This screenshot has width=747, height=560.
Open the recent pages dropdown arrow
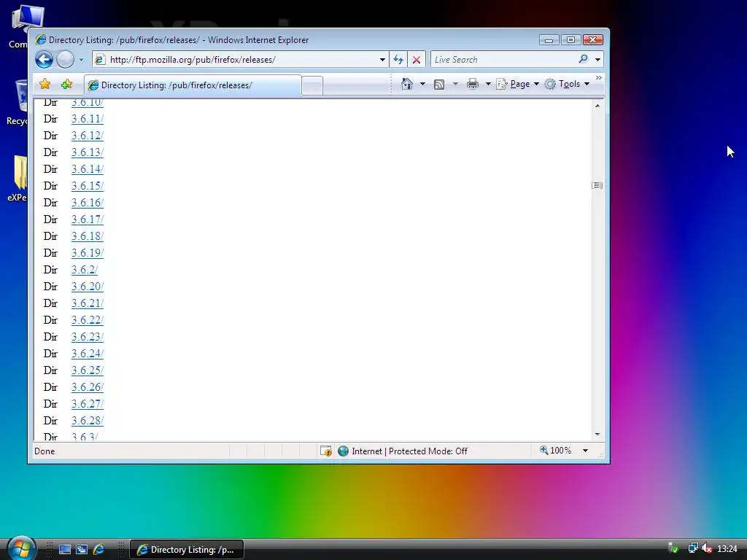[x=82, y=60]
